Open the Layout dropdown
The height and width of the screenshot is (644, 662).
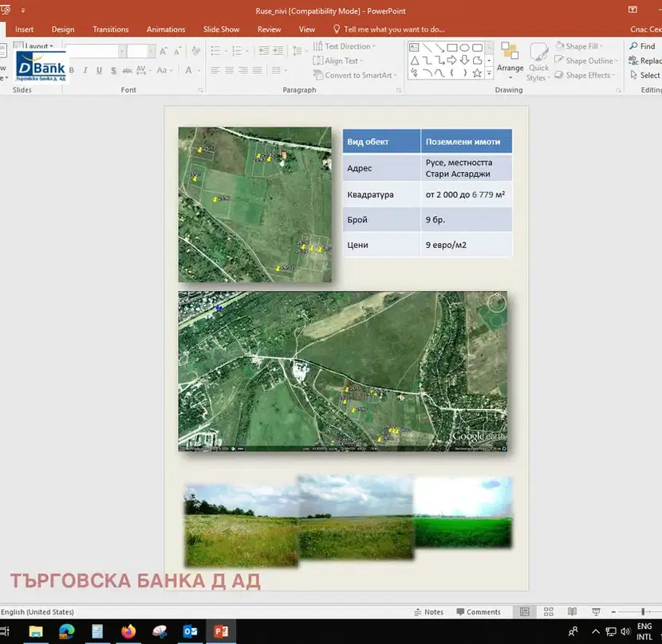33,45
